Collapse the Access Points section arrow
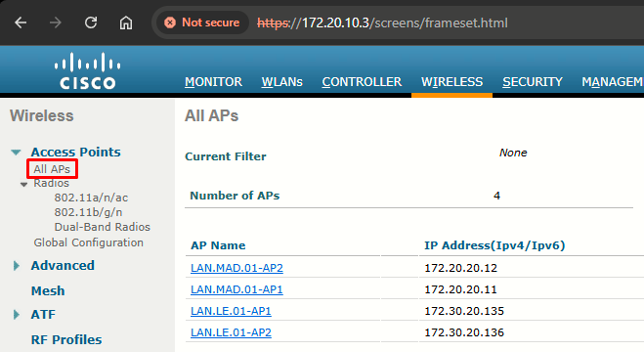The width and height of the screenshot is (644, 352). click(16, 153)
